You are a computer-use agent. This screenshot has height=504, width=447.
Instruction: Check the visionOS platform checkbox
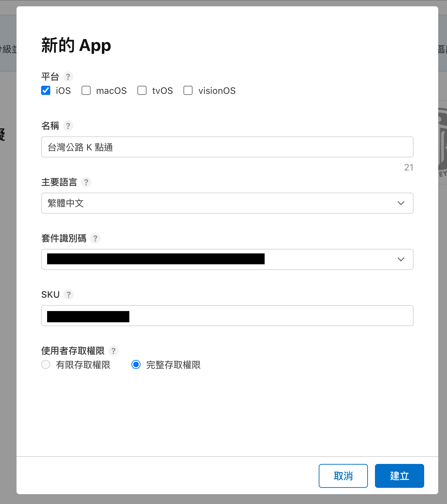(x=188, y=91)
